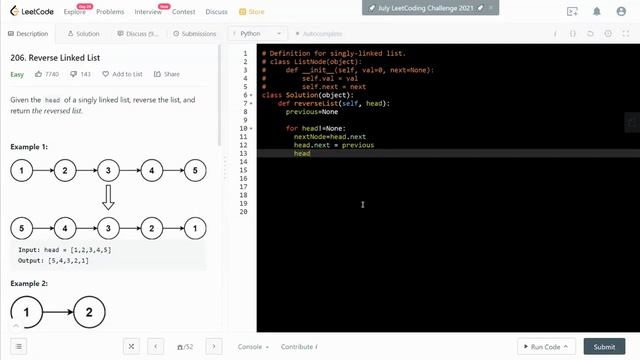Open the code braces snippet icon

point(573,33)
